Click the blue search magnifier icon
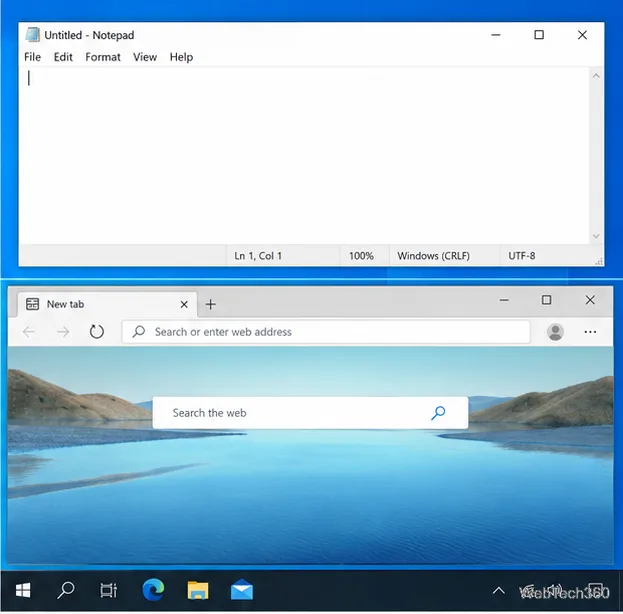Image resolution: width=623 pixels, height=614 pixels. tap(438, 413)
